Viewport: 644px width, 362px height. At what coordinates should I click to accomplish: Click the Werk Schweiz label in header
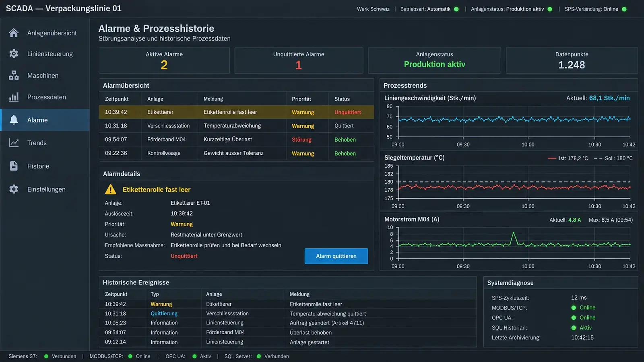click(x=373, y=9)
